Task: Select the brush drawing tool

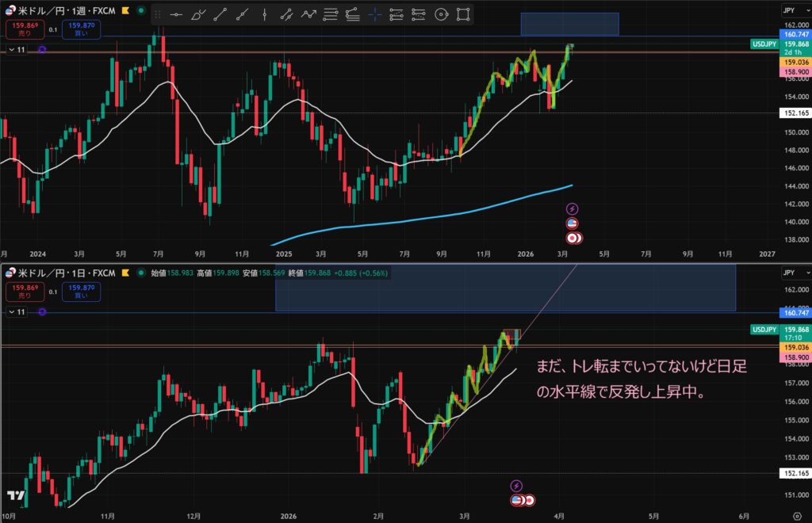Action: click(x=198, y=13)
